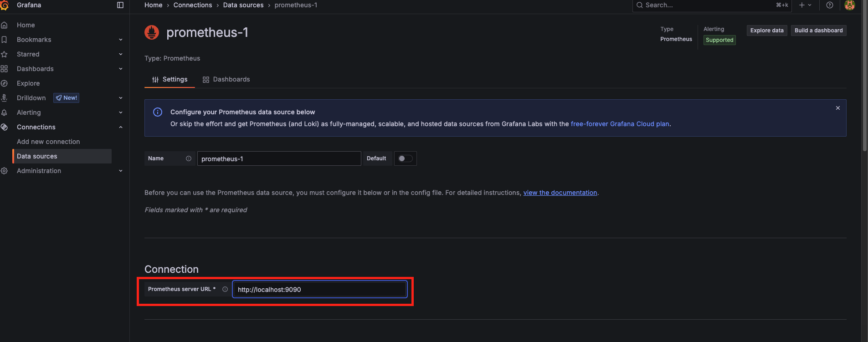This screenshot has height=342, width=868.
Task: Click the Prometheus flame logo icon
Action: (152, 32)
